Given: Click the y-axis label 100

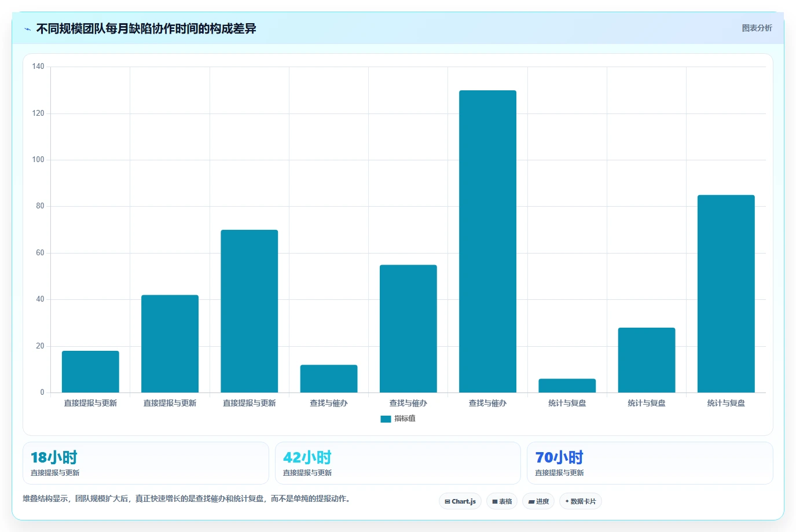Looking at the screenshot, I should pos(38,160).
